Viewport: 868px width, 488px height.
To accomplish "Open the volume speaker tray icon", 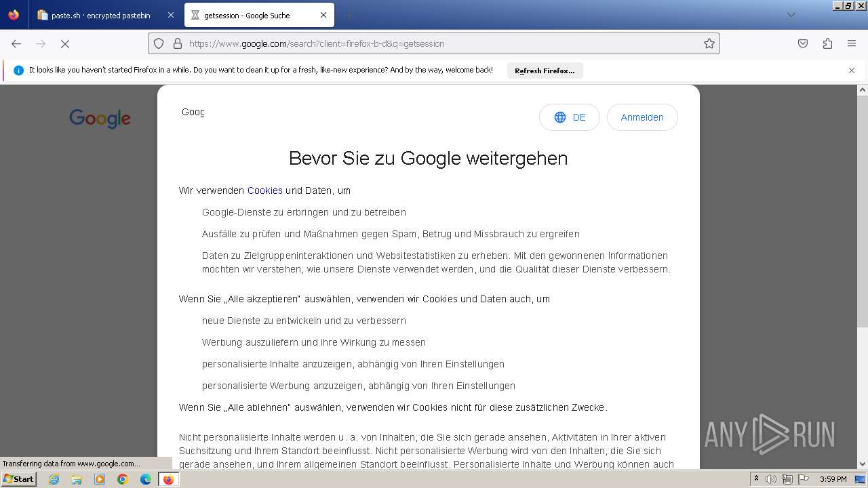I will click(771, 479).
